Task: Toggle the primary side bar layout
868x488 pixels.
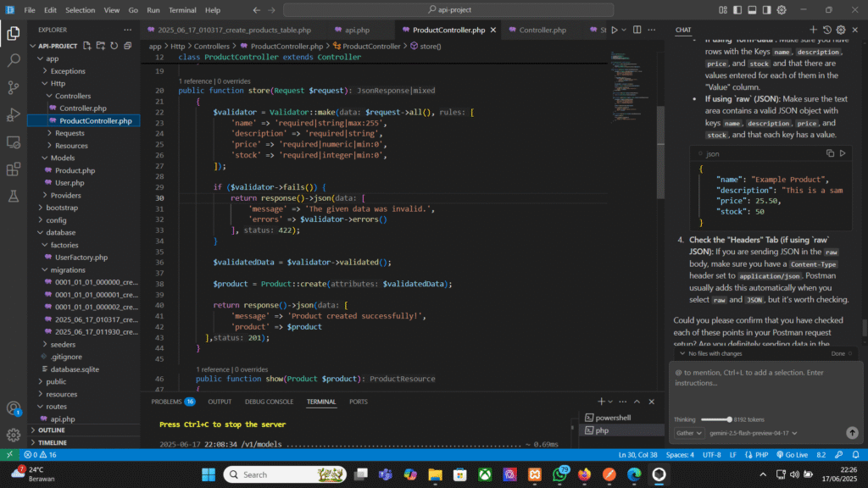Action: [x=738, y=10]
